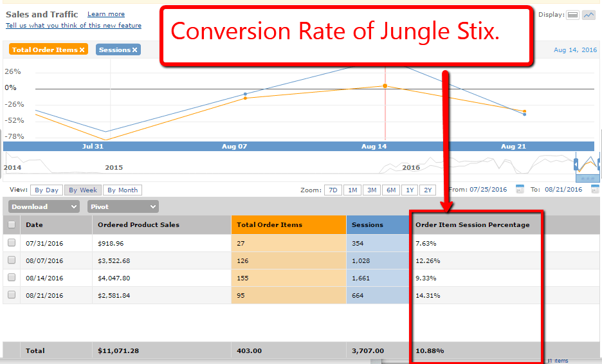The height and width of the screenshot is (364, 602).
Task: Zoom the chart to 2Y
Action: point(428,190)
